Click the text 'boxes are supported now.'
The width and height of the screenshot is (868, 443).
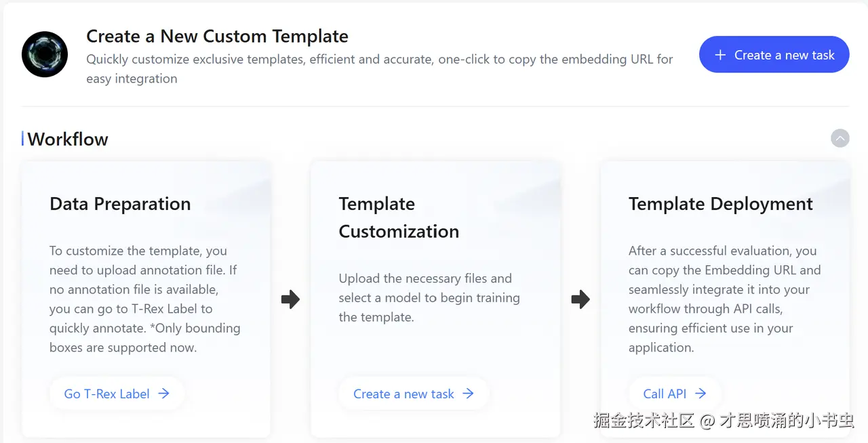123,347
